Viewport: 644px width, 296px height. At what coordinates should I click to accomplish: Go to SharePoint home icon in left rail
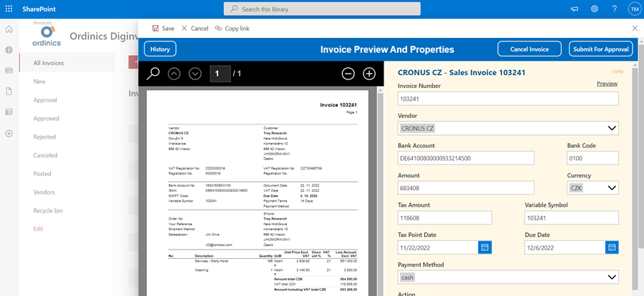[9, 29]
